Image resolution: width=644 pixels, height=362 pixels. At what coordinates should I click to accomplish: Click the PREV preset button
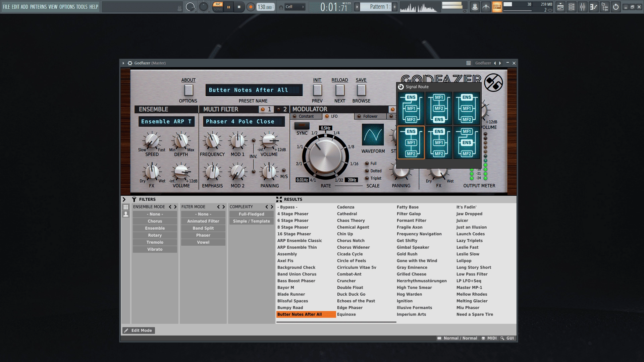[x=317, y=90]
